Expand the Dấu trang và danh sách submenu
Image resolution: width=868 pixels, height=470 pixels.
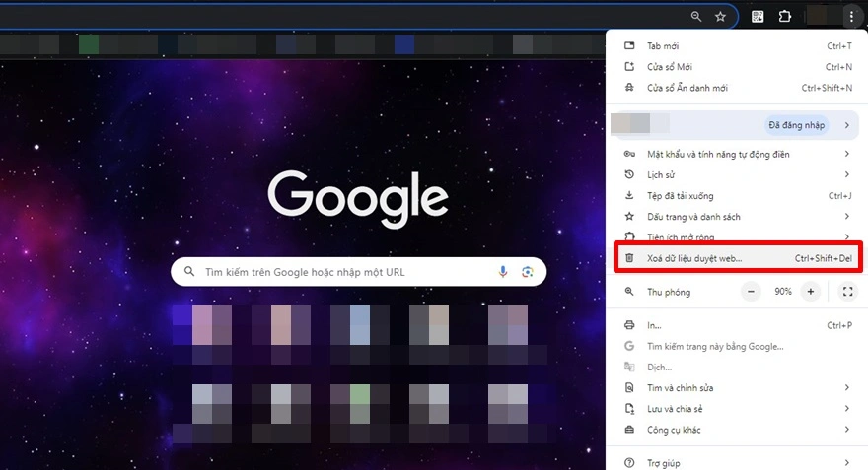846,217
